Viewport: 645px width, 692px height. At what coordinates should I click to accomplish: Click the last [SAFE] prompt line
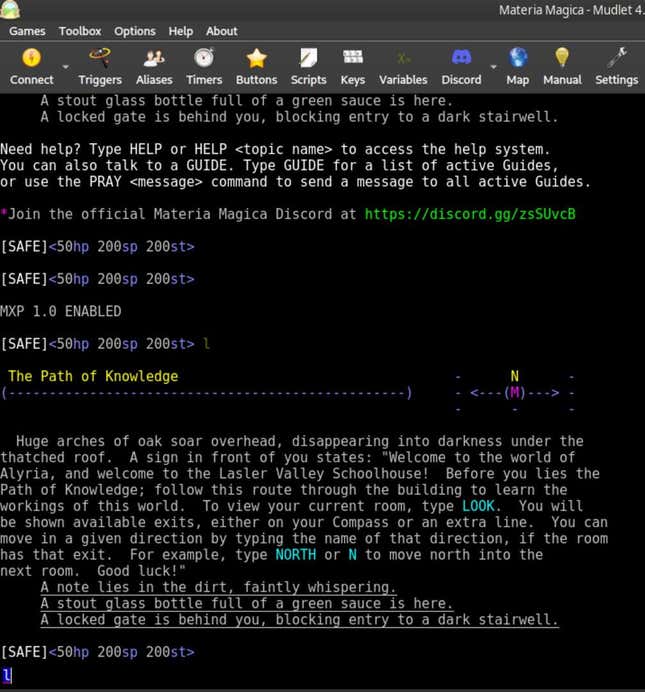point(98,652)
